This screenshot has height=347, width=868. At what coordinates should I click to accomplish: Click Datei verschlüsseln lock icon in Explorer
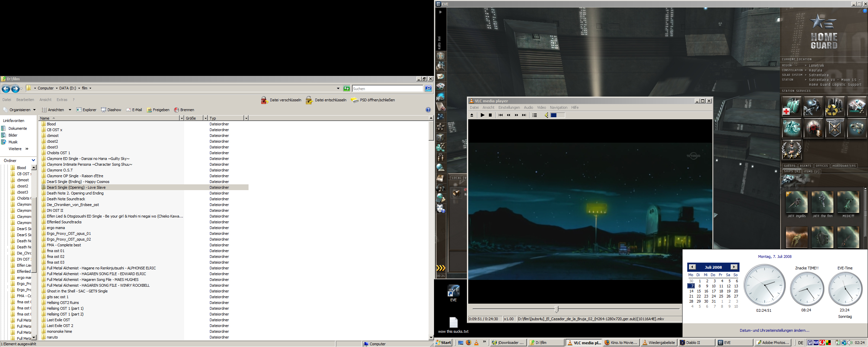264,100
